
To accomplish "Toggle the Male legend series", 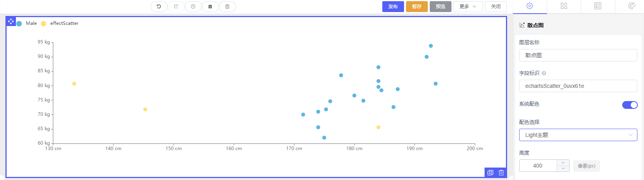I will (27, 23).
